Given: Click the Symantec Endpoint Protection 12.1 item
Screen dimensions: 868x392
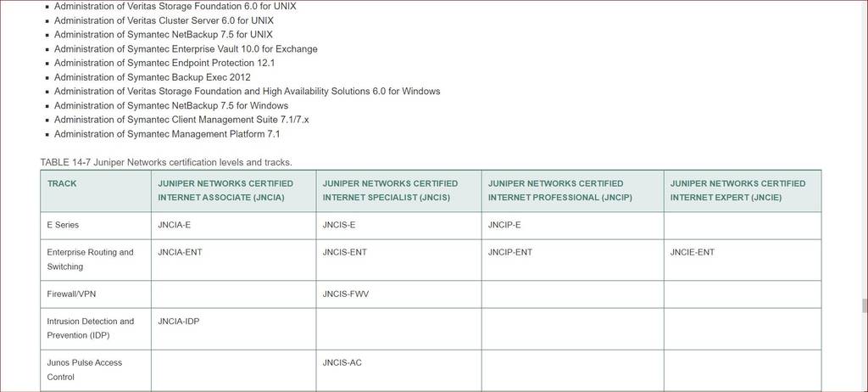Looking at the screenshot, I should [x=164, y=63].
